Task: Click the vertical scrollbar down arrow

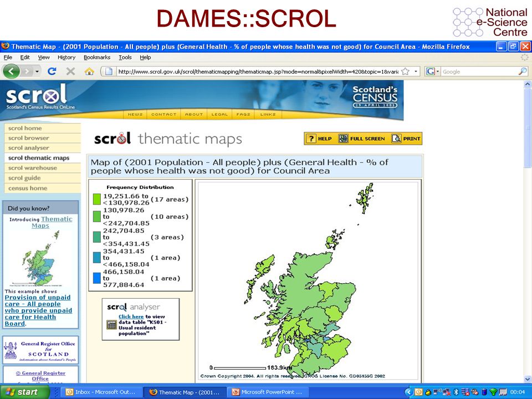Action: [x=527, y=379]
